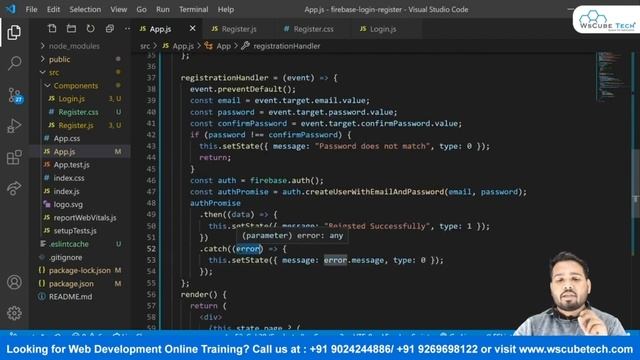Click Collapse Folders icon in explorer toolbar
The height and width of the screenshot is (360, 640).
[x=109, y=29]
